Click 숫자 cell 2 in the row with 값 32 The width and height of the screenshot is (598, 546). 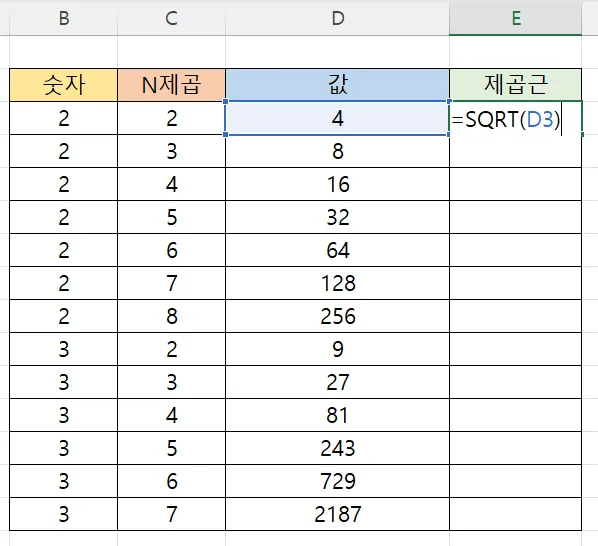63,217
